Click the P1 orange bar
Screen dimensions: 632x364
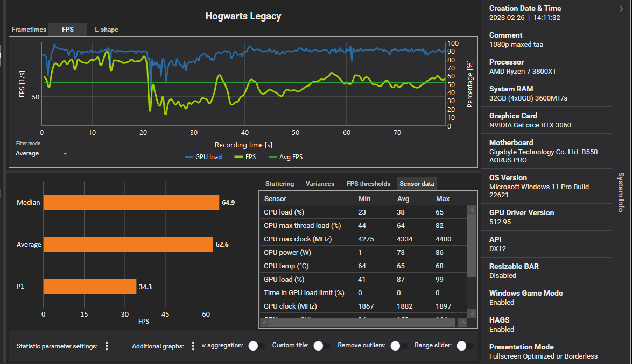(90, 286)
